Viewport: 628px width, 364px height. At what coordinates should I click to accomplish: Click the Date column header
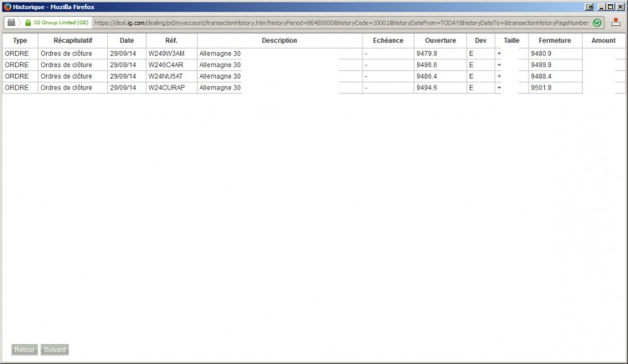(126, 40)
